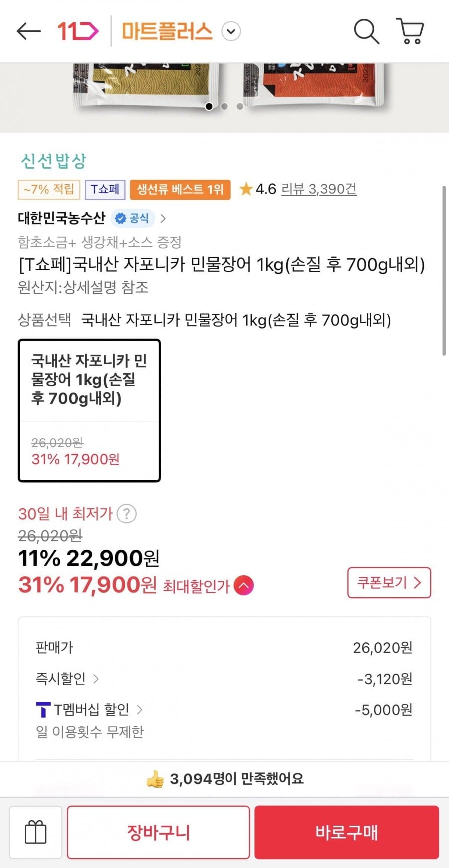The height and width of the screenshot is (868, 449).
Task: Tap the gift box icon
Action: [x=35, y=832]
